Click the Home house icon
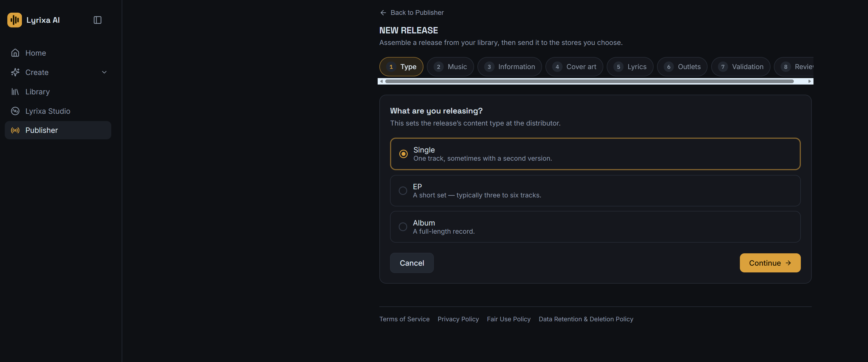This screenshot has height=362, width=868. [x=15, y=53]
